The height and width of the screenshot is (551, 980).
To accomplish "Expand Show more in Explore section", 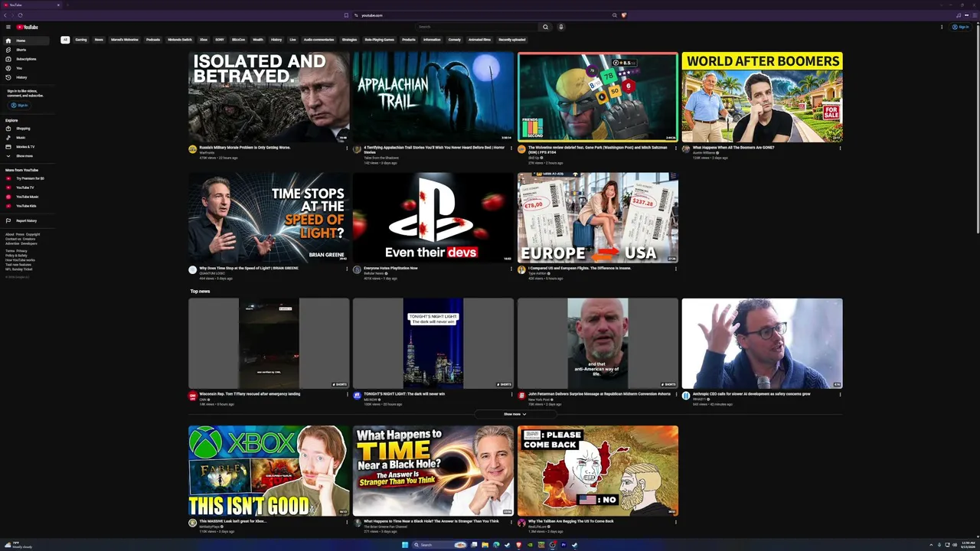I will [x=25, y=156].
